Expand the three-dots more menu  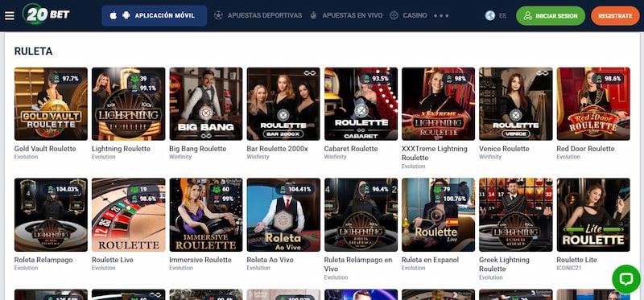coord(441,15)
